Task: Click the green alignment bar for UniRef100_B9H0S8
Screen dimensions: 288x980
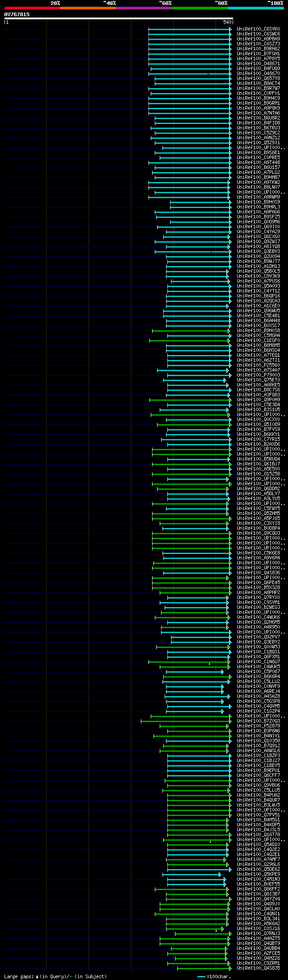Action: pyautogui.click(x=191, y=331)
